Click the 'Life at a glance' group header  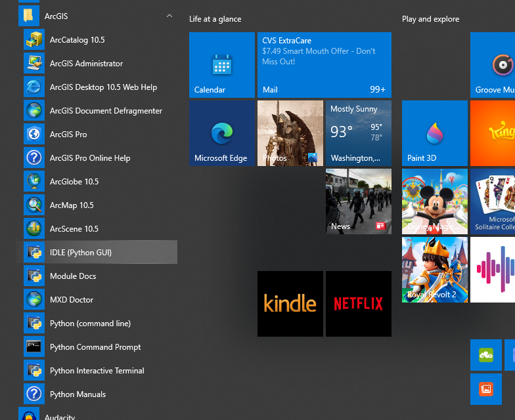click(x=215, y=19)
